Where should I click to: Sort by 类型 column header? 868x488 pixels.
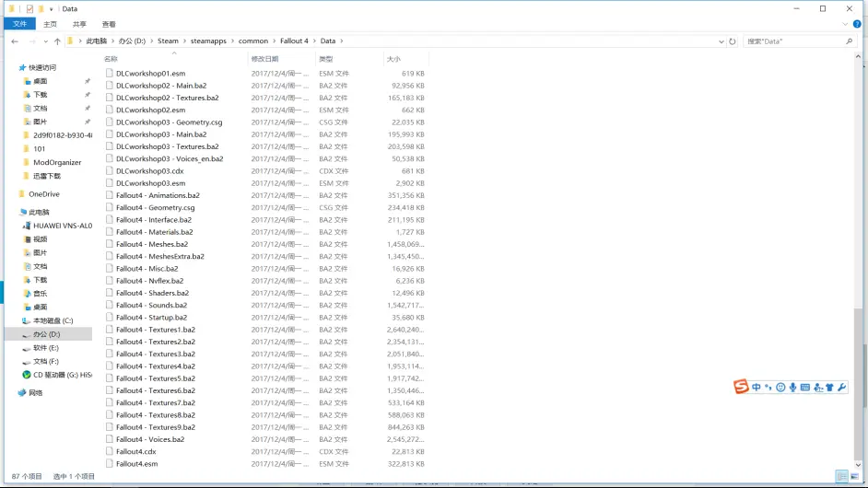348,59
